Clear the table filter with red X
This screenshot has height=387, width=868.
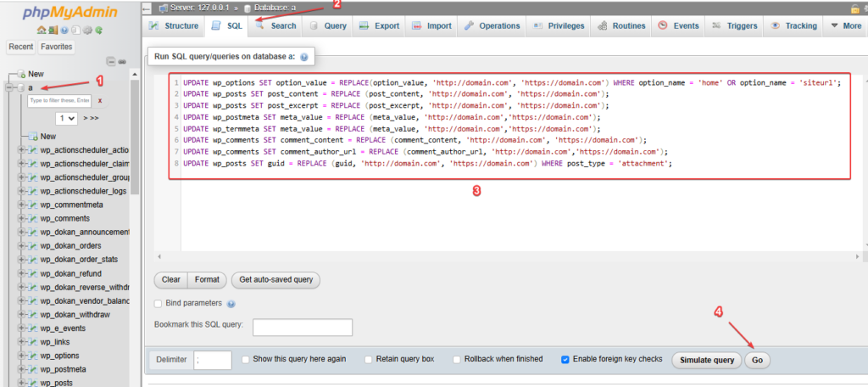pyautogui.click(x=100, y=101)
